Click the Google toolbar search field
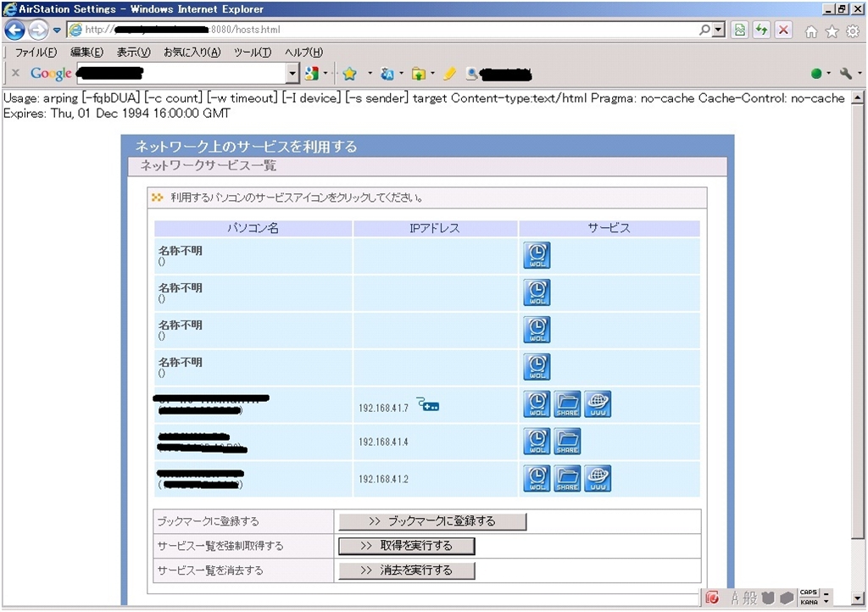Viewport: 868px width, 612px height. point(181,73)
